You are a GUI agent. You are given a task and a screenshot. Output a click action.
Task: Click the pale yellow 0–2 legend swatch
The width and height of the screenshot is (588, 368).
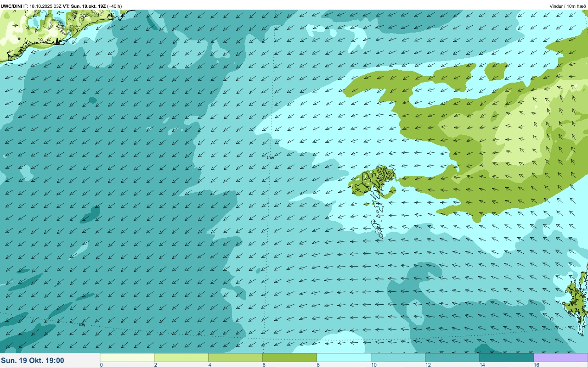[x=127, y=357]
